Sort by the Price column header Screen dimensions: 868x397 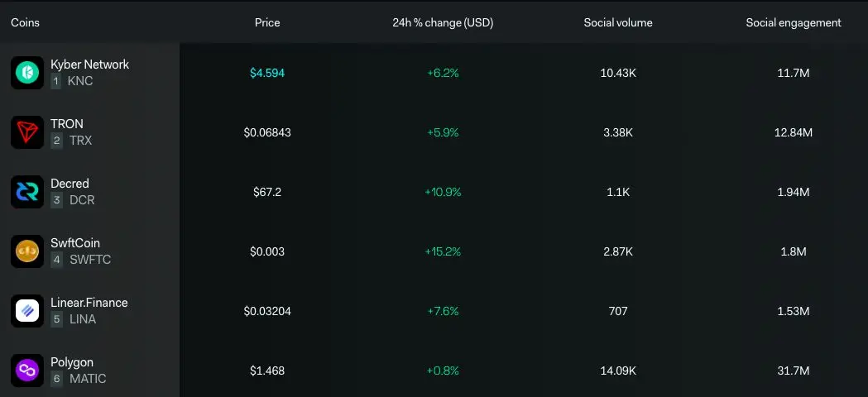(x=267, y=22)
